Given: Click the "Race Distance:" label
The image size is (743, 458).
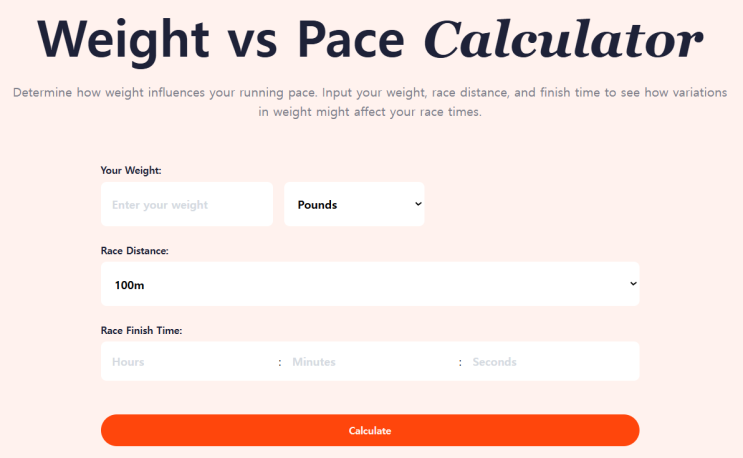Looking at the screenshot, I should click(x=135, y=251).
